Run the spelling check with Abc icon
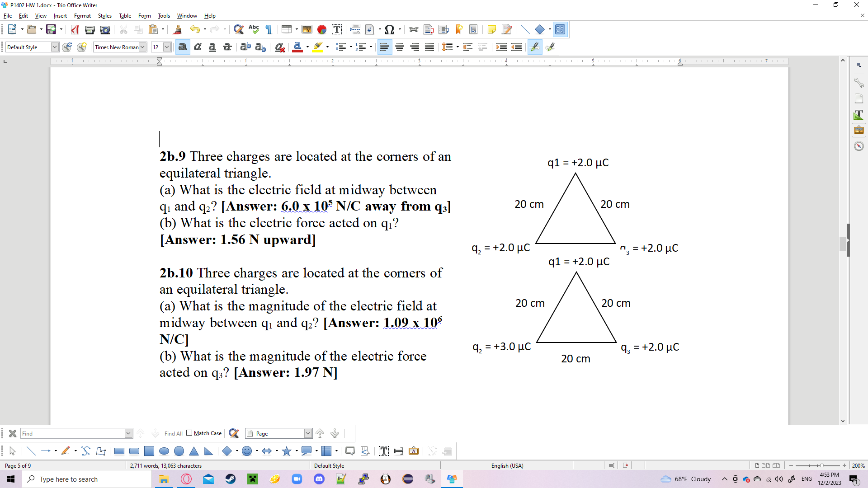The width and height of the screenshot is (868, 488). pos(254,29)
